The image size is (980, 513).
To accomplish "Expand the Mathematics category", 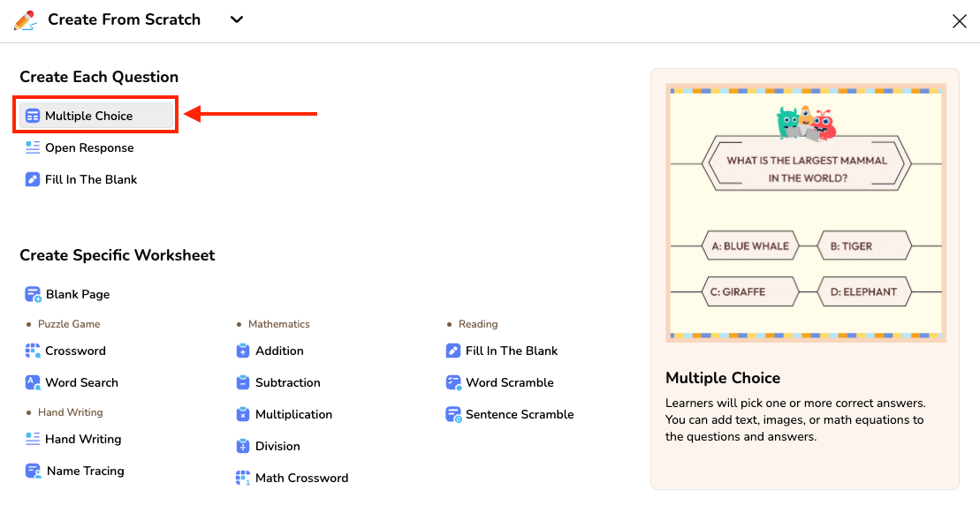I will coord(279,324).
